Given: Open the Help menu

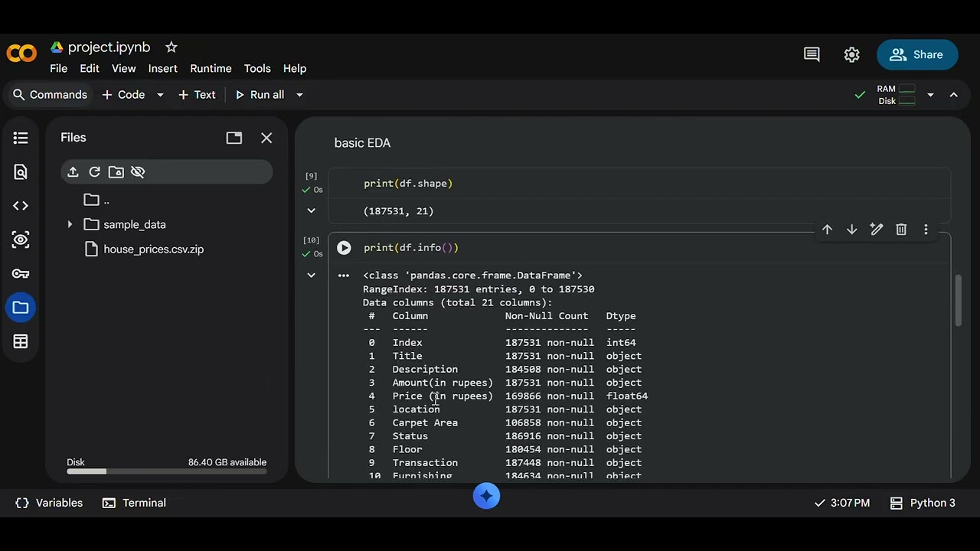Looking at the screenshot, I should [295, 68].
